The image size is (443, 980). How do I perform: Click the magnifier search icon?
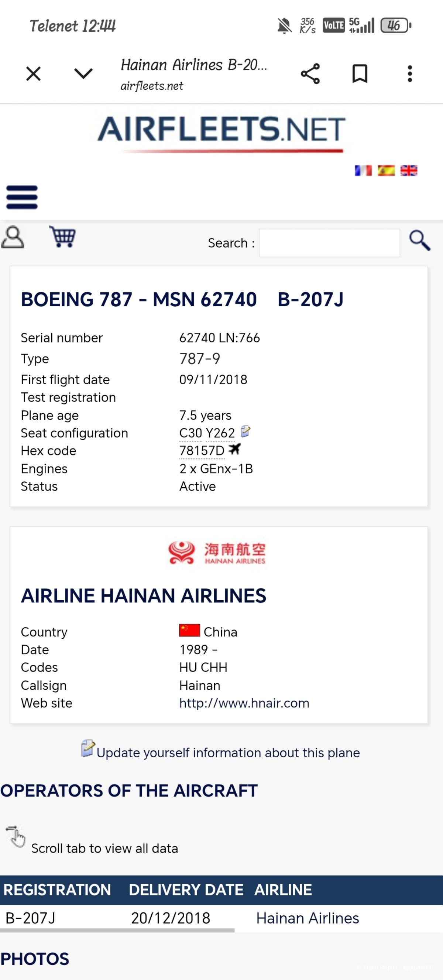tap(420, 240)
